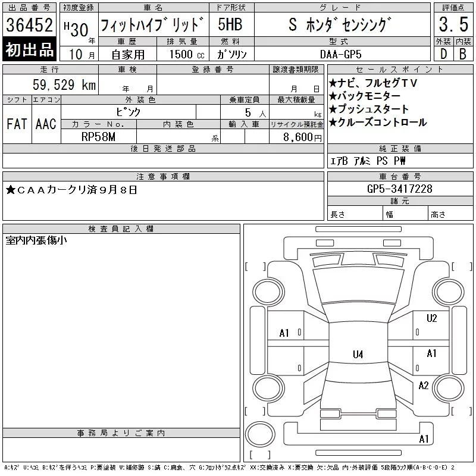476x476 pixels.
Task: Click the recycle deposit 8,600円 cell
Action: coord(296,137)
